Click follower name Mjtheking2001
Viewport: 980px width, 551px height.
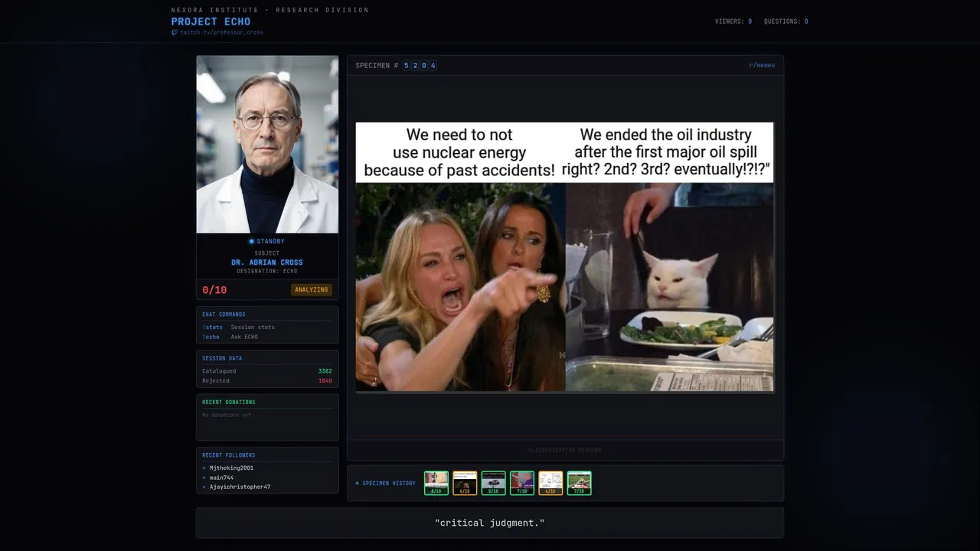tap(231, 468)
